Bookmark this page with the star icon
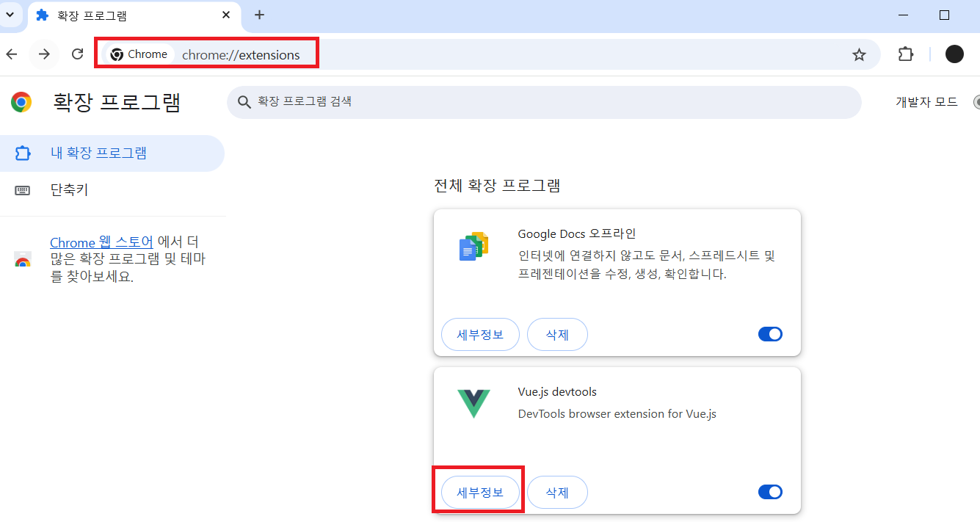The image size is (980, 522). point(859,54)
